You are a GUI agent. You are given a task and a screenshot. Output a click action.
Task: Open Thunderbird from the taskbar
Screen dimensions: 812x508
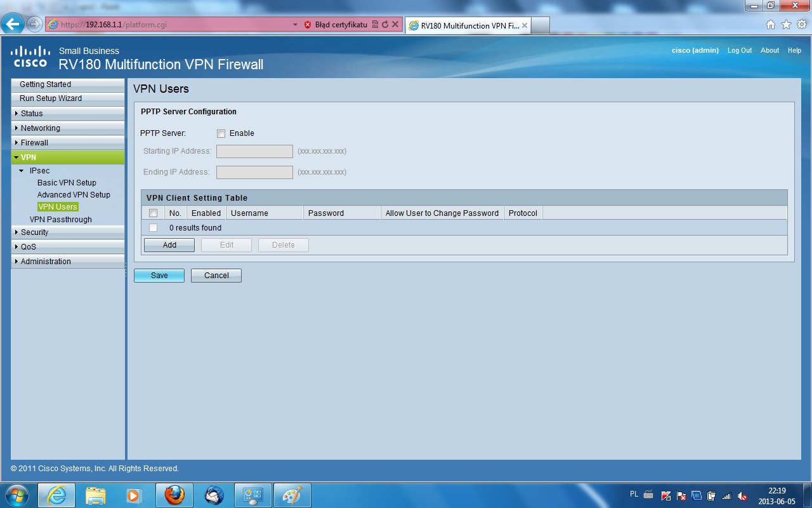point(214,495)
